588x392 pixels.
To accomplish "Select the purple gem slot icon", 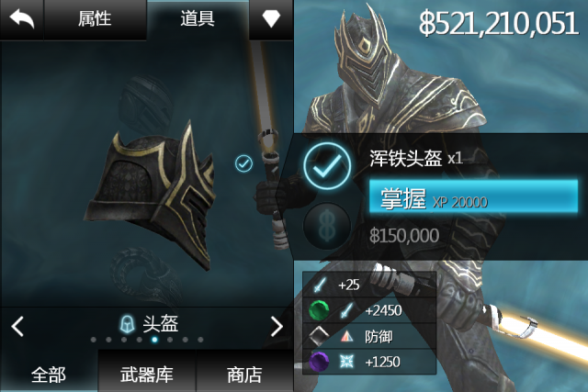I will click(x=319, y=362).
